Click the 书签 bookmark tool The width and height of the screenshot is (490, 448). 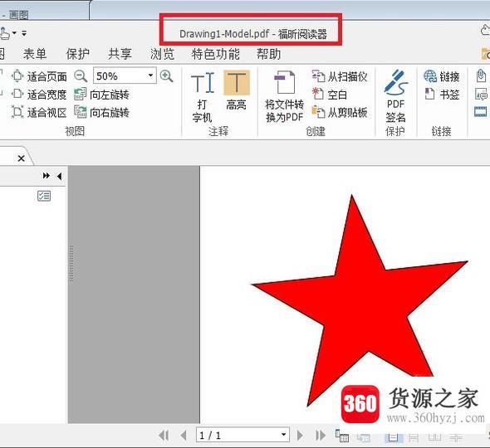click(x=442, y=95)
